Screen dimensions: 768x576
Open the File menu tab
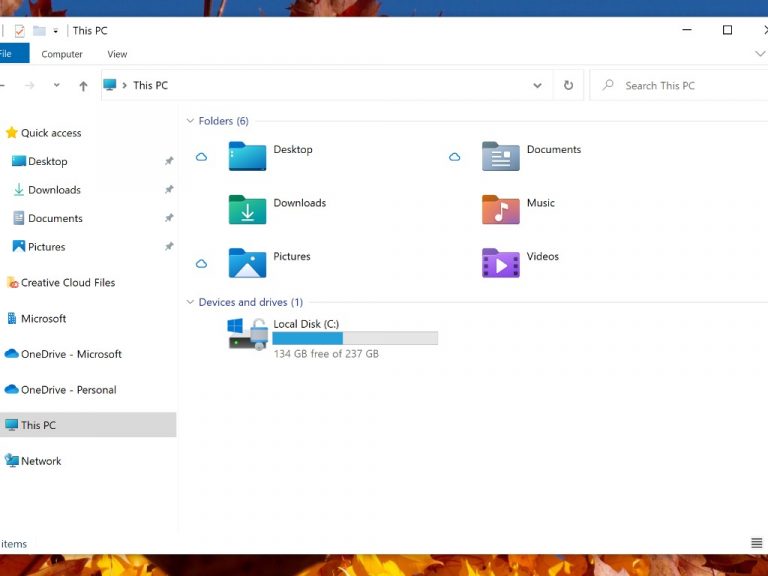(x=14, y=53)
